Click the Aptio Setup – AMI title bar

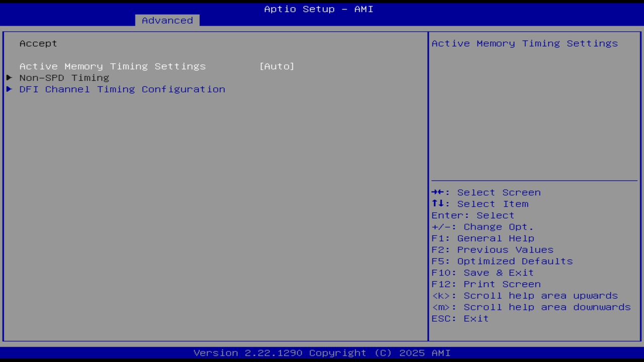[318, 9]
